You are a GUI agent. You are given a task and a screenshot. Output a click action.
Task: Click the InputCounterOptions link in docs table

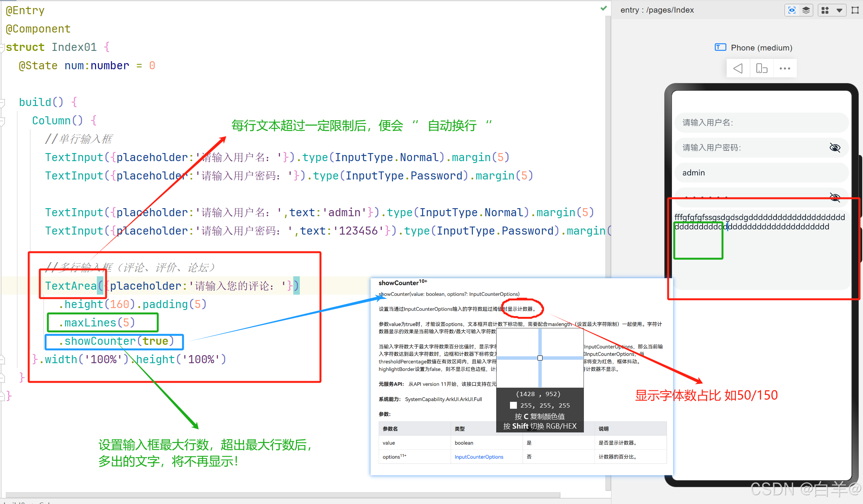click(x=479, y=457)
